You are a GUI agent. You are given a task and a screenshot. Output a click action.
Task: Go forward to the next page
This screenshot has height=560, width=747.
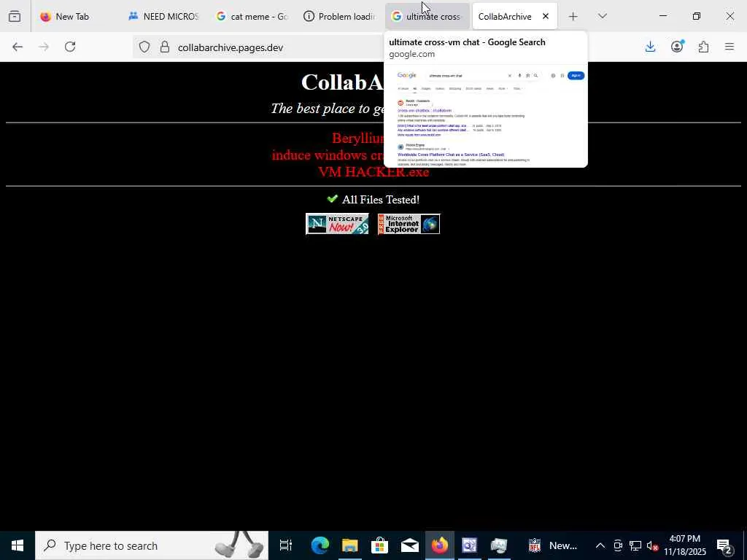click(x=44, y=47)
